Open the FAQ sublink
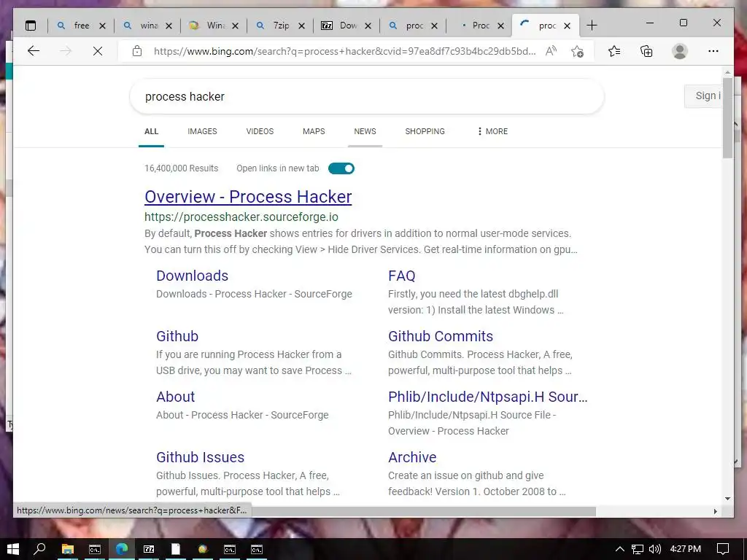 coord(402,276)
